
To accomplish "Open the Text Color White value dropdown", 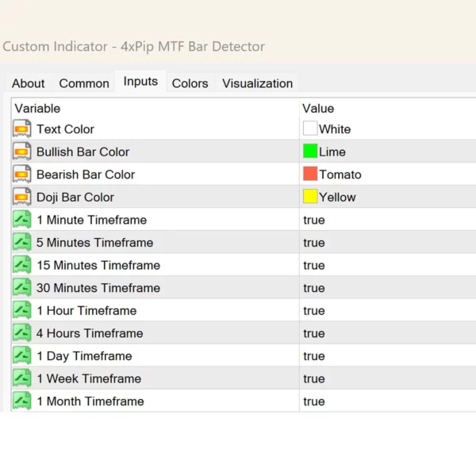I will (334, 129).
